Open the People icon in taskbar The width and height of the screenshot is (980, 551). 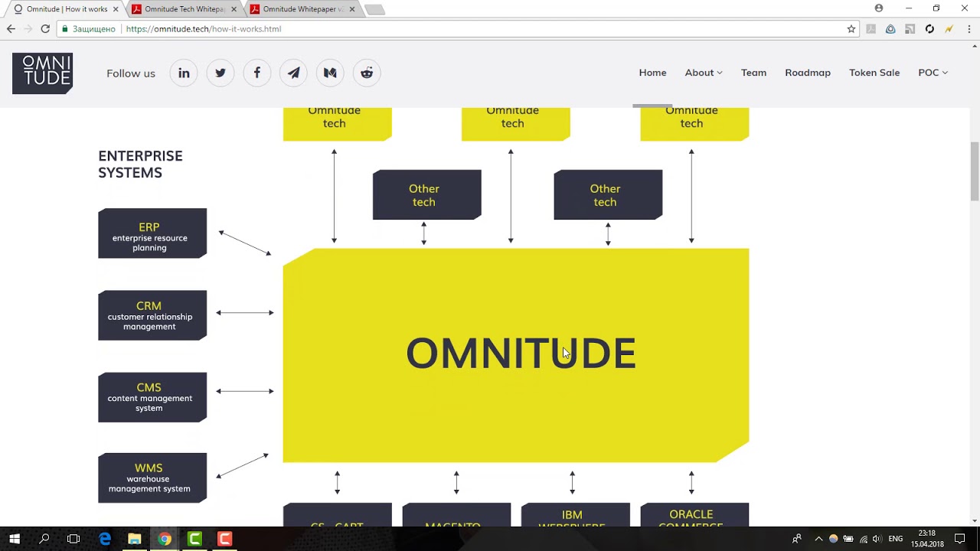(797, 539)
